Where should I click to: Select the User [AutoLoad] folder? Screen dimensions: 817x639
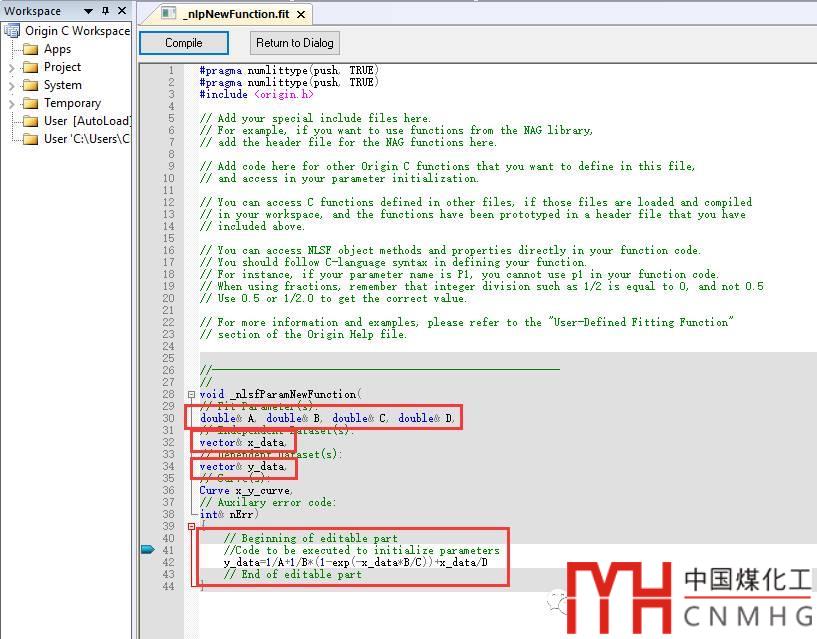pos(87,121)
